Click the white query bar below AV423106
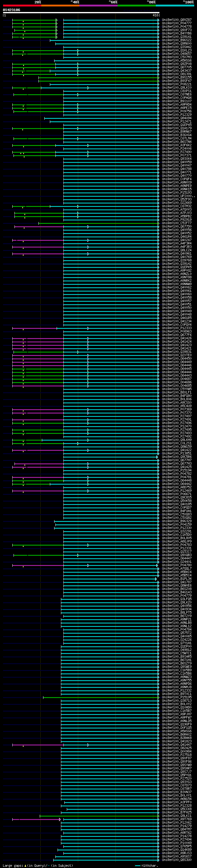Screen dimensions: 197x868 tap(81, 13)
